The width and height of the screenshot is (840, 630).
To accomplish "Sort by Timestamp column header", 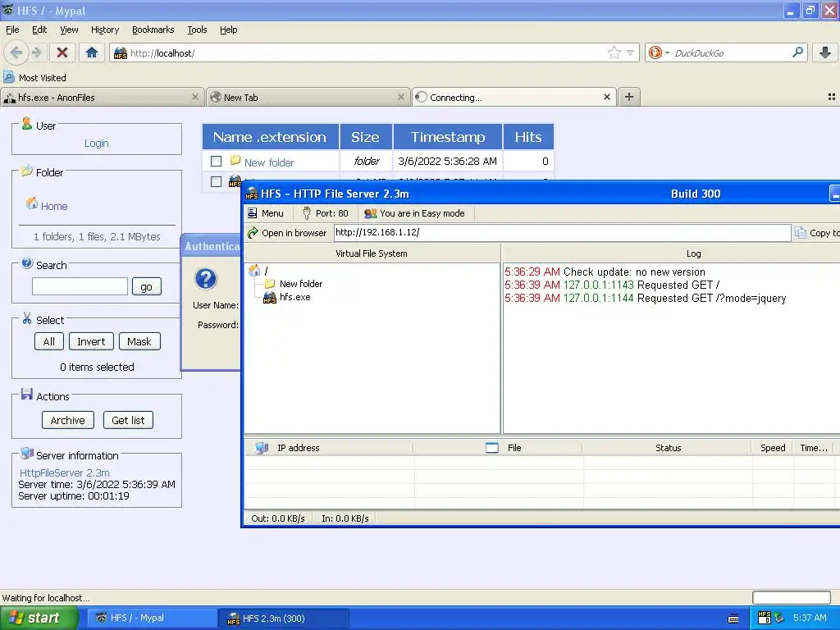I will (x=448, y=137).
